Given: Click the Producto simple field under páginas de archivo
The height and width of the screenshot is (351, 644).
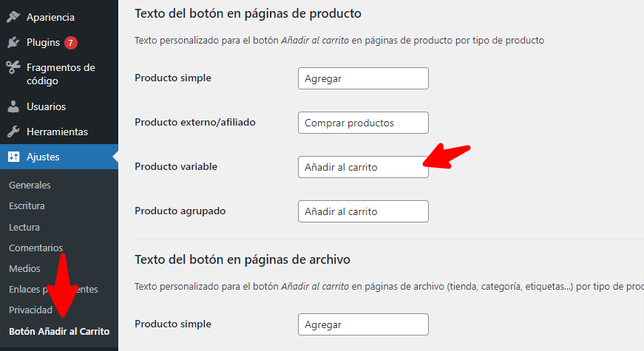Looking at the screenshot, I should 363,324.
